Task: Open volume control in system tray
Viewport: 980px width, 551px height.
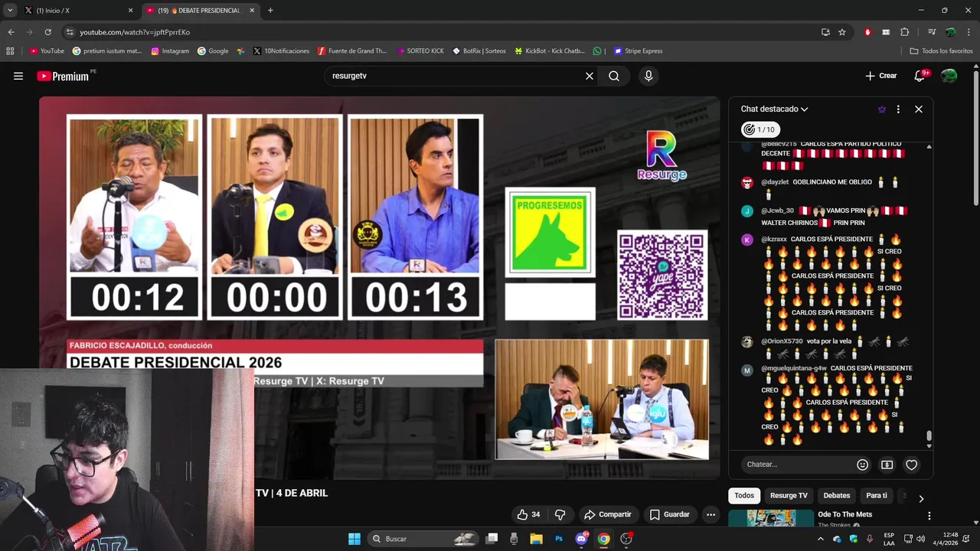Action: (x=920, y=539)
